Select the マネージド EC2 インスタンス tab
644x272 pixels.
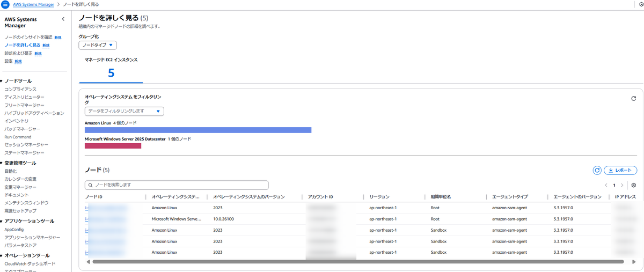click(111, 69)
